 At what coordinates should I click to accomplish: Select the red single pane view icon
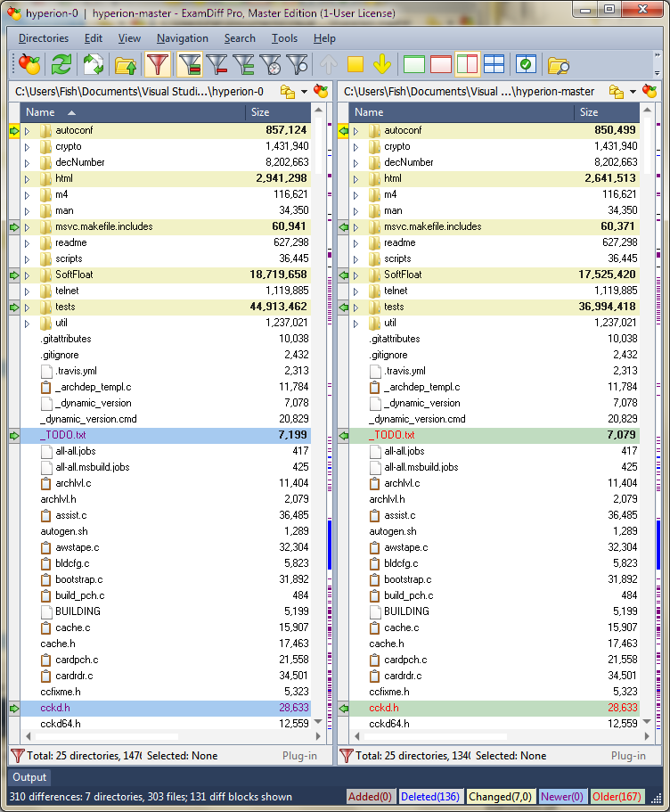441,65
